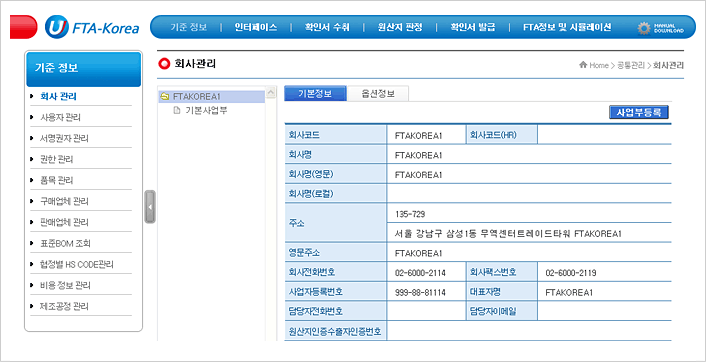Click the 회사명 value FTAKOREA1
706x362 pixels.
click(419, 155)
